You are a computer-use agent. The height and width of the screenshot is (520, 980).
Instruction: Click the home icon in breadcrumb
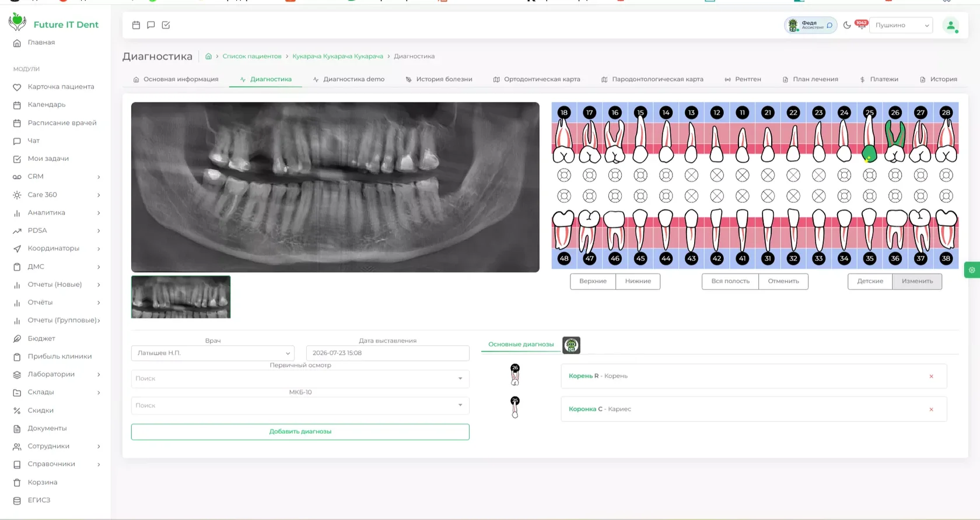click(x=208, y=57)
